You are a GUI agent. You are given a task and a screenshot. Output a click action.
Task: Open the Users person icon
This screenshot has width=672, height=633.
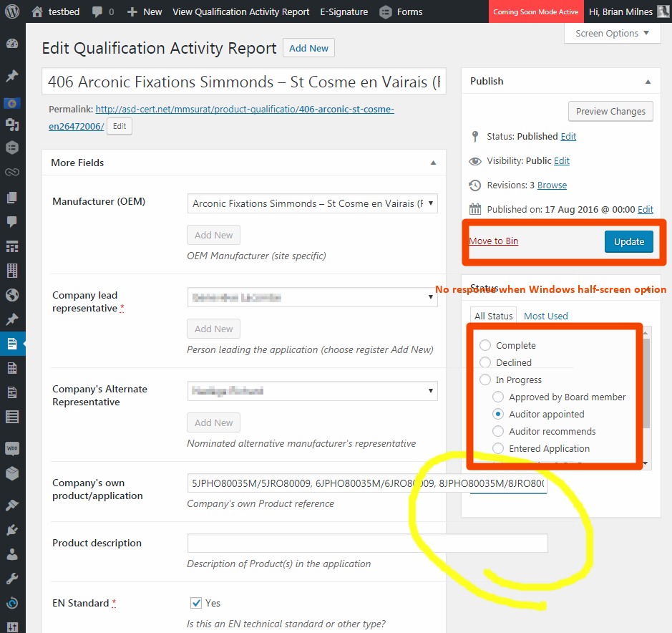point(12,554)
